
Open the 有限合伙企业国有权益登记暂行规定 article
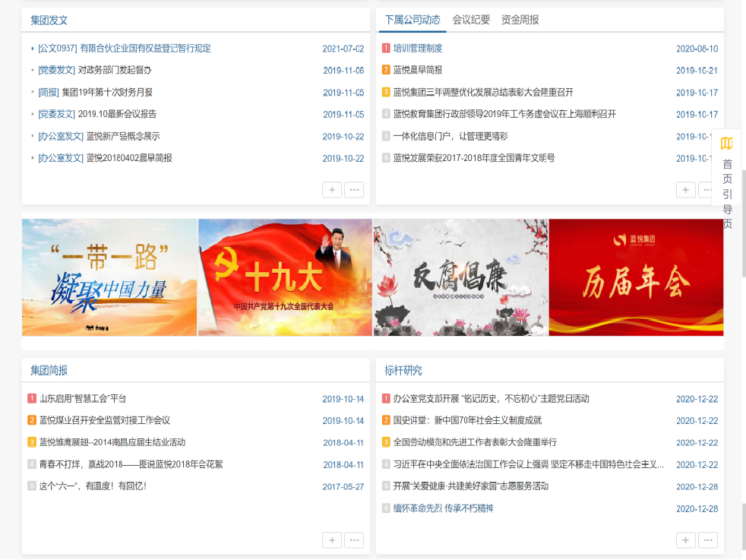click(x=145, y=49)
